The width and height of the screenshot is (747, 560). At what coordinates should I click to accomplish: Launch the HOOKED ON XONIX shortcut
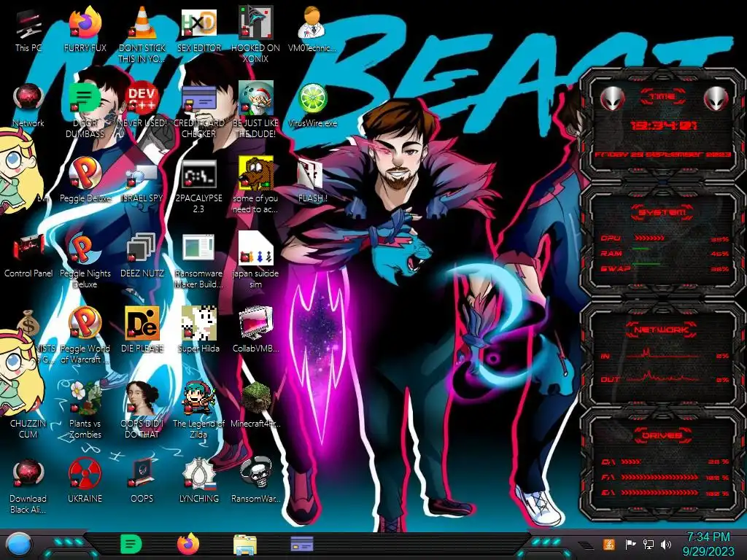pos(255,34)
